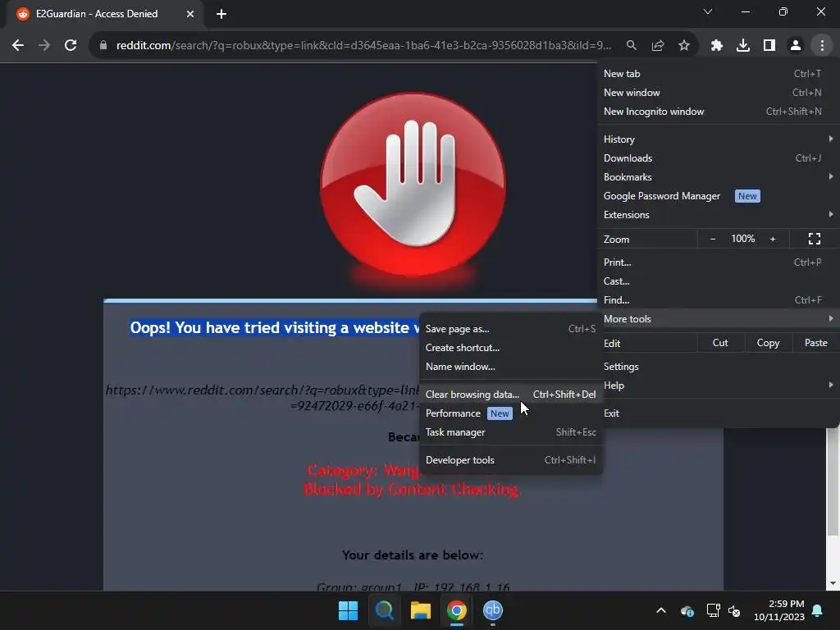The height and width of the screenshot is (630, 840).
Task: Open the tab search chevron in the title bar
Action: click(708, 11)
